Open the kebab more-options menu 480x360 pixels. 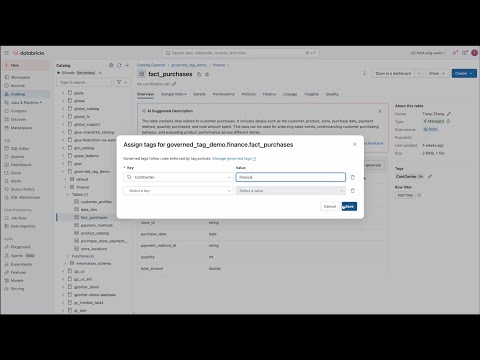click(364, 73)
